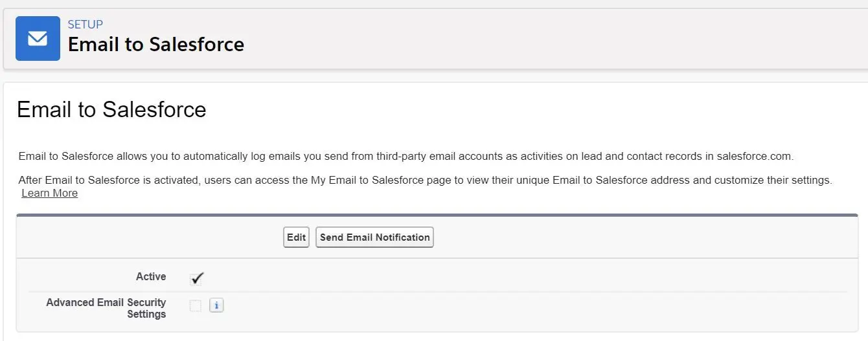
Task: Select the SETUP breadcrumb label
Action: tap(86, 25)
